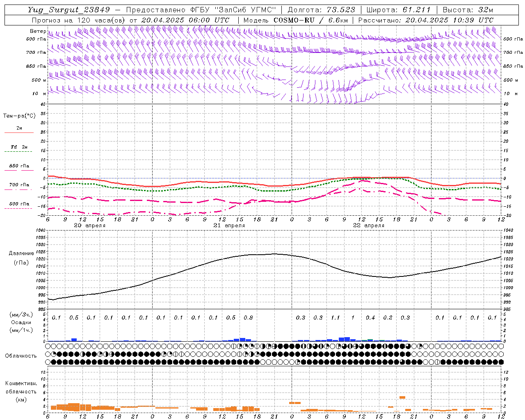
Task: Click the 700 гПа temperature legend entry
Action: (x=19, y=185)
